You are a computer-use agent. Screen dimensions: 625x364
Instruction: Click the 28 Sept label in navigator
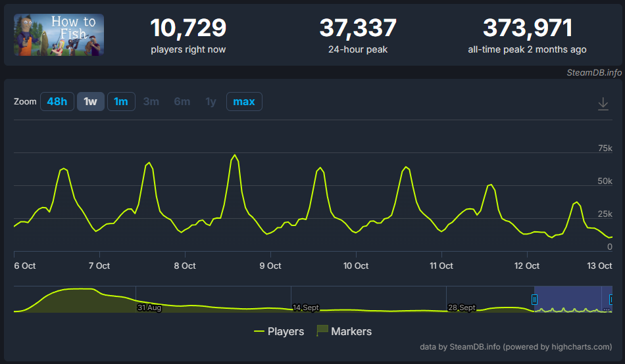click(462, 307)
